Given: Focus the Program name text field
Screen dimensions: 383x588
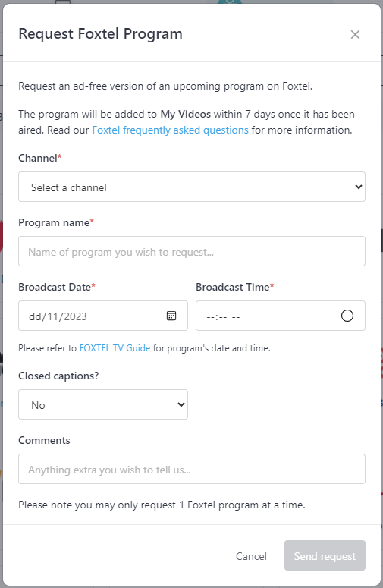Looking at the screenshot, I should click(x=192, y=251).
